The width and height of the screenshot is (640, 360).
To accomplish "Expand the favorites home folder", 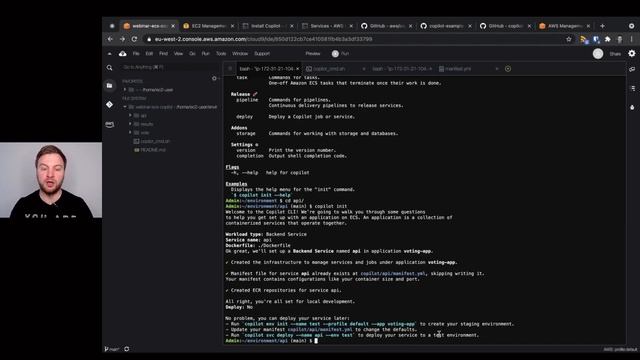I will pos(125,89).
